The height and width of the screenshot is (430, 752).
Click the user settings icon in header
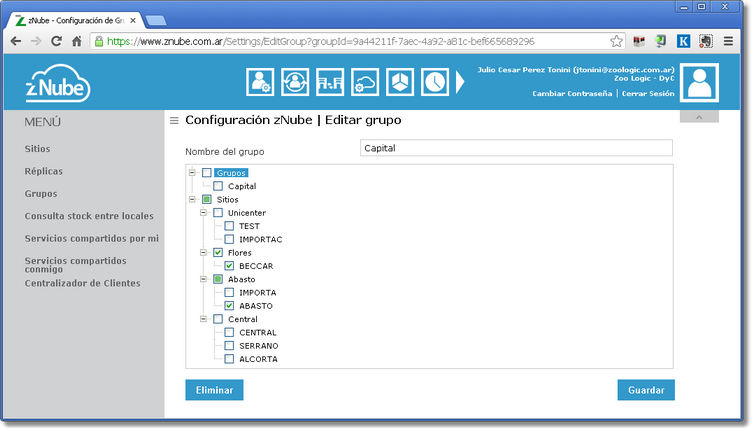click(260, 82)
